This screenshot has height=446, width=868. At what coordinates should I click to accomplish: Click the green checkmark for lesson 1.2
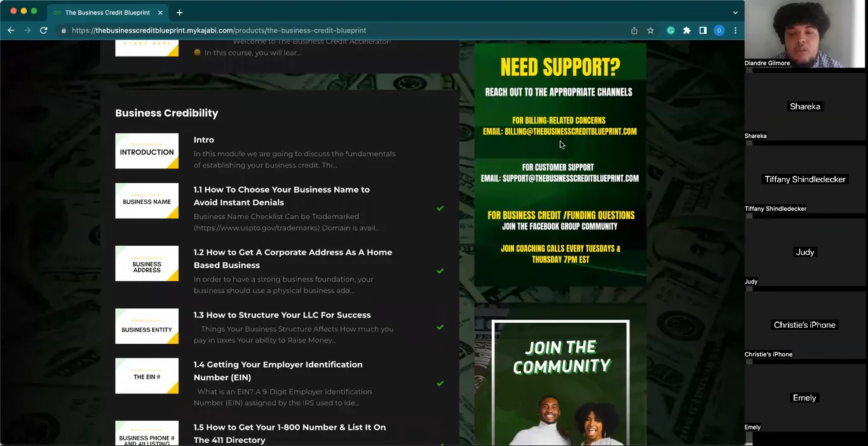pos(440,271)
